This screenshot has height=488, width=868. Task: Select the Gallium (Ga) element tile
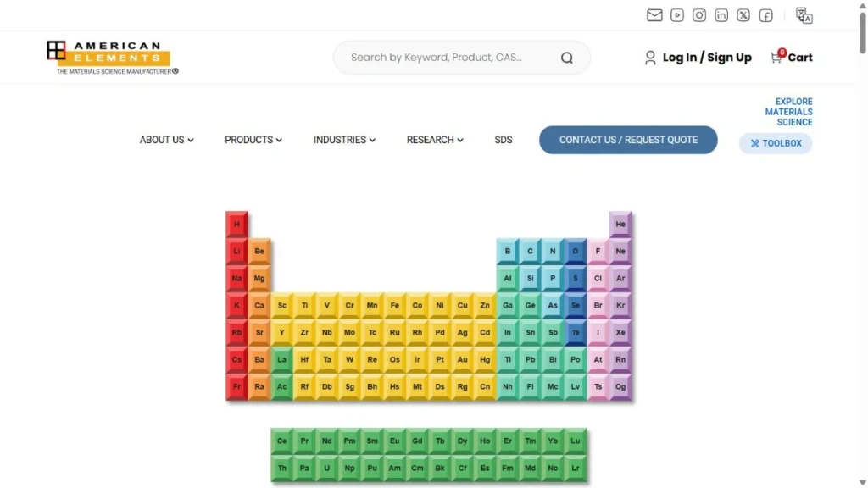(507, 305)
